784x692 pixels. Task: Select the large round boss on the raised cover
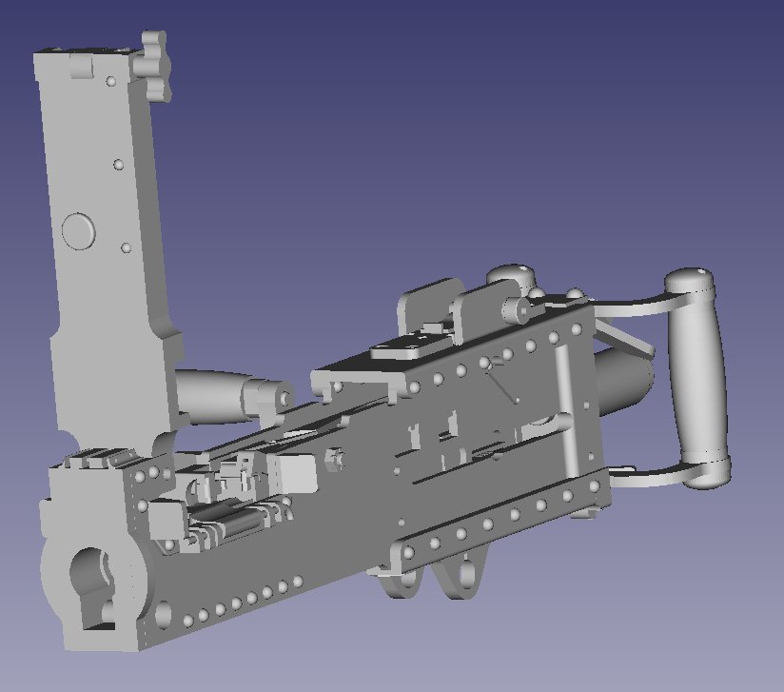[79, 230]
